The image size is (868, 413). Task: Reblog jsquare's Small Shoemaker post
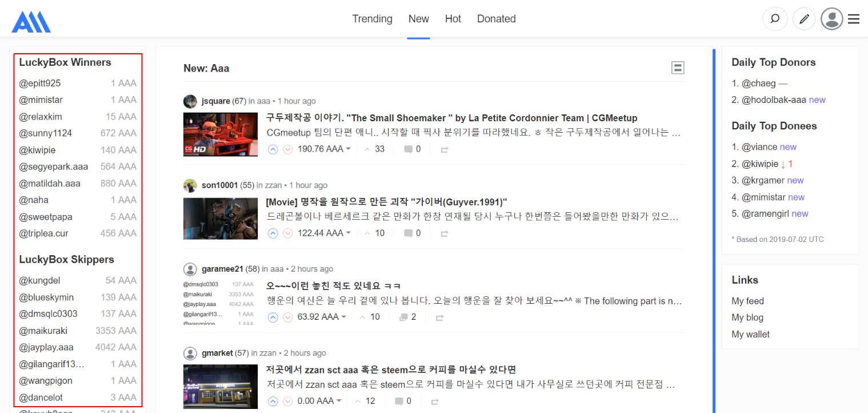(445, 150)
